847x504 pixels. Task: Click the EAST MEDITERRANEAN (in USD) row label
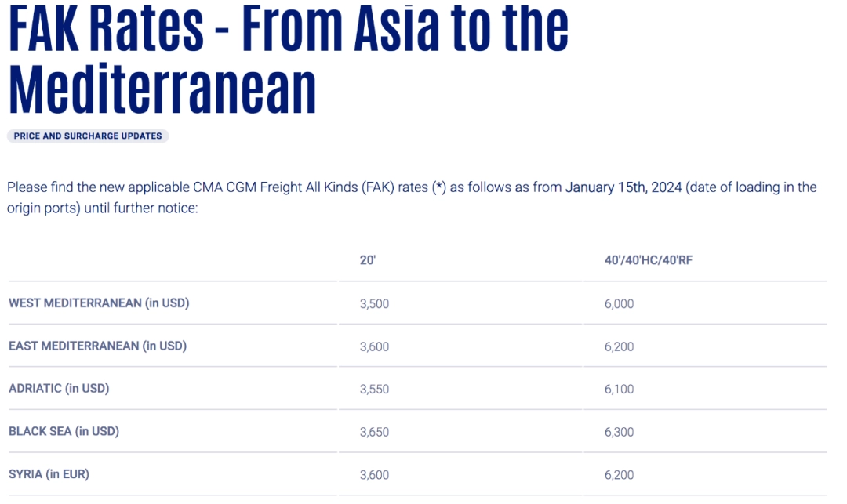(98, 346)
